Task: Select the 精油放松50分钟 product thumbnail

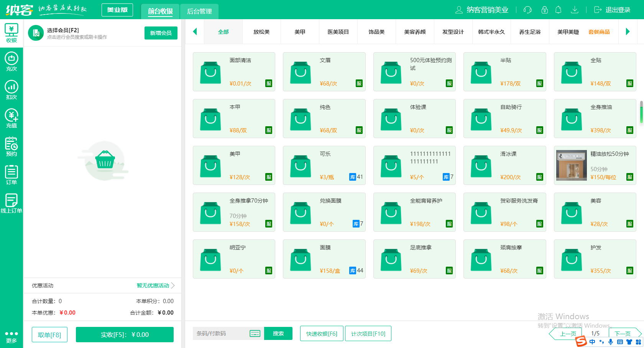Action: 571,165
